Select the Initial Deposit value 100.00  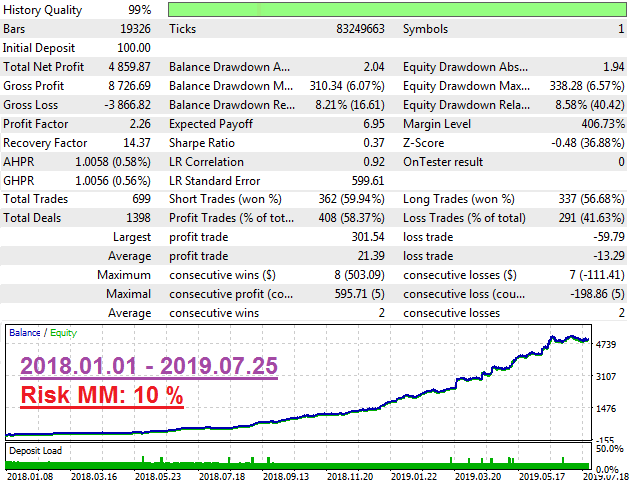134,48
